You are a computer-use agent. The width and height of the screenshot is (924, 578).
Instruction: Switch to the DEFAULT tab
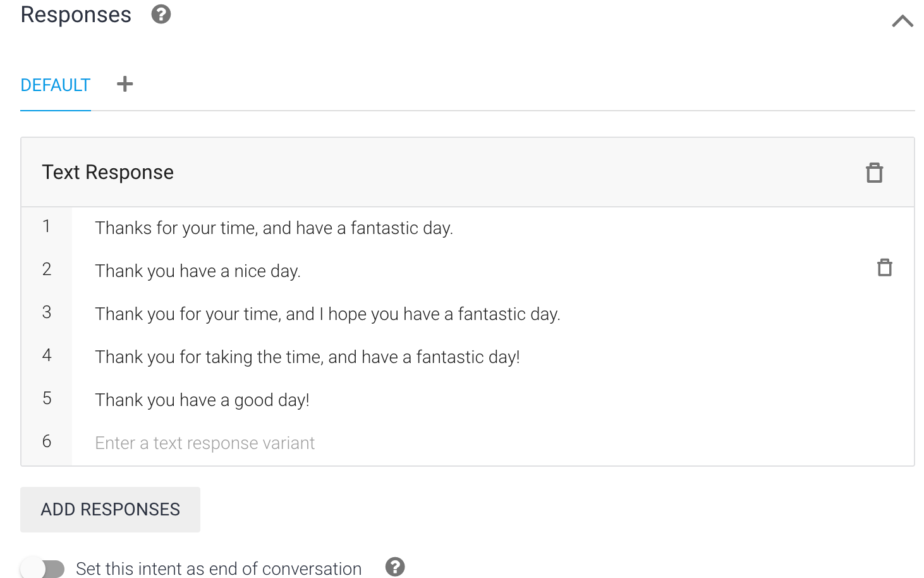coord(56,85)
